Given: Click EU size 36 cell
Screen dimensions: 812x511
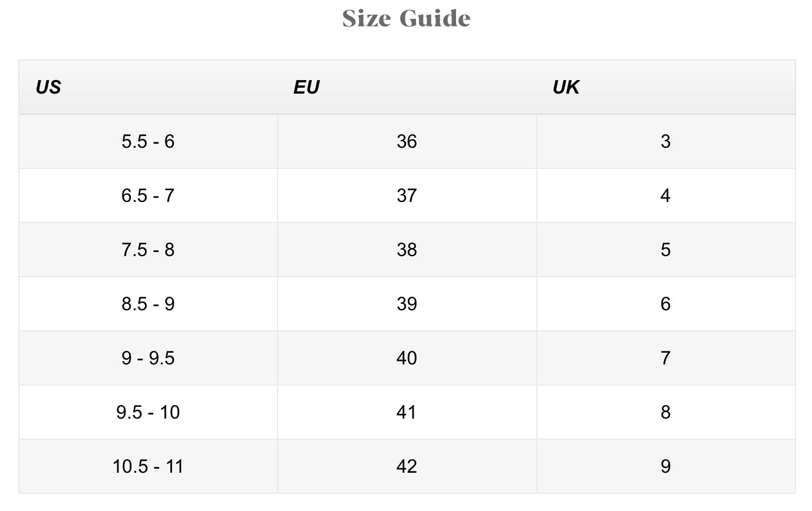Looking at the screenshot, I should 407,141.
